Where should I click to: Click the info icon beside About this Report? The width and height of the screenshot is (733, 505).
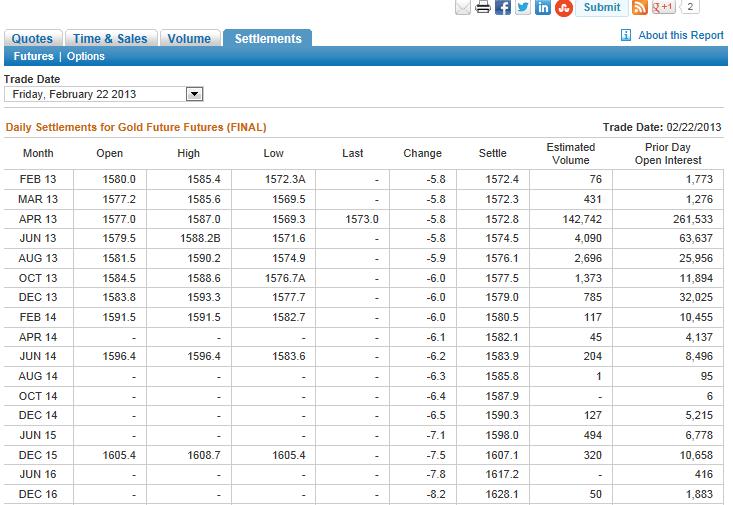[626, 35]
